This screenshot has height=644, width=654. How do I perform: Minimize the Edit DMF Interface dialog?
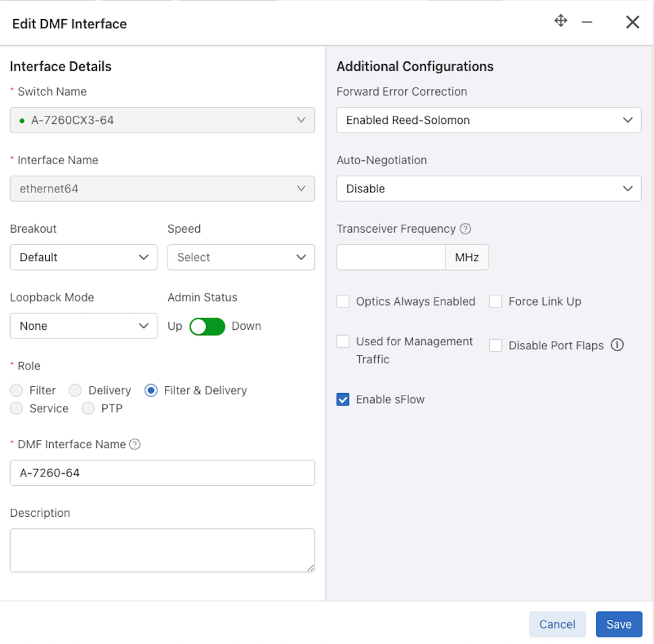click(587, 22)
